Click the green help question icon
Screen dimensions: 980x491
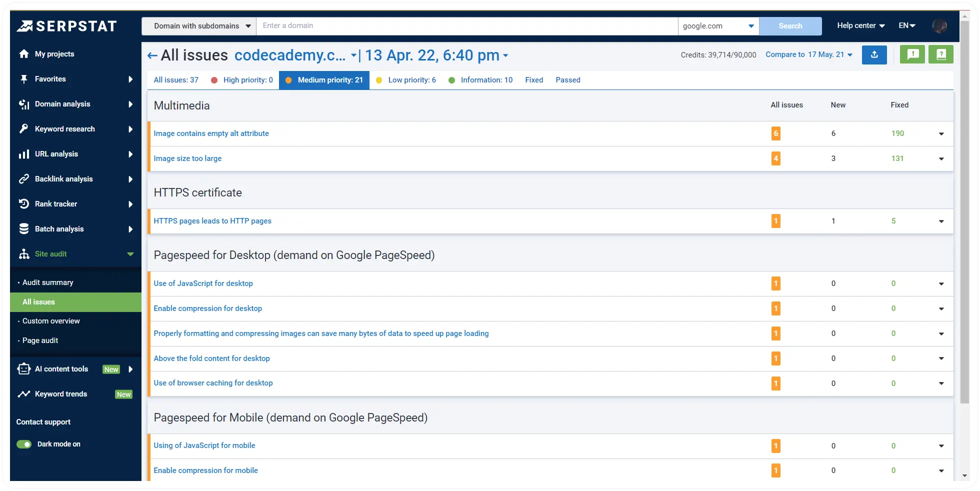pos(941,54)
